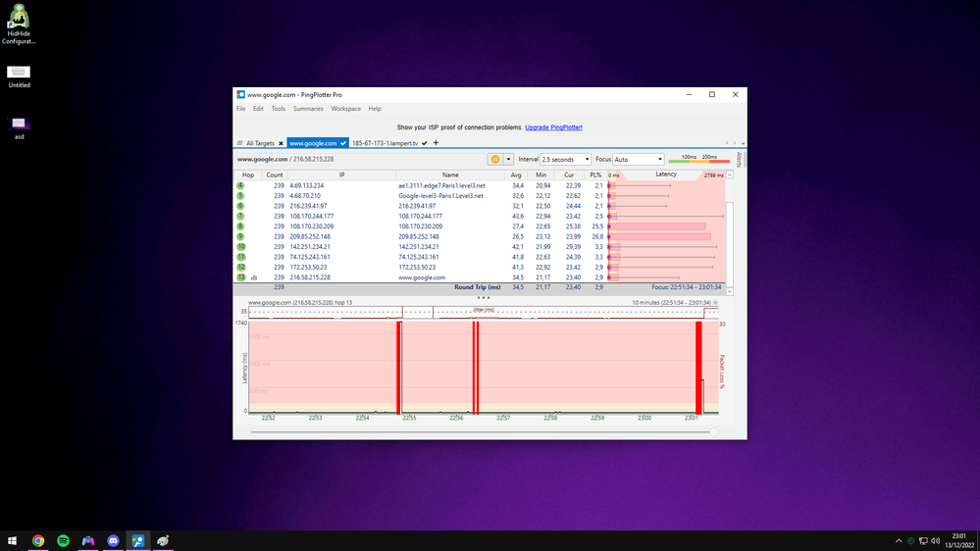The height and width of the screenshot is (551, 980).
Task: Open the Summaries menu
Action: pos(308,109)
